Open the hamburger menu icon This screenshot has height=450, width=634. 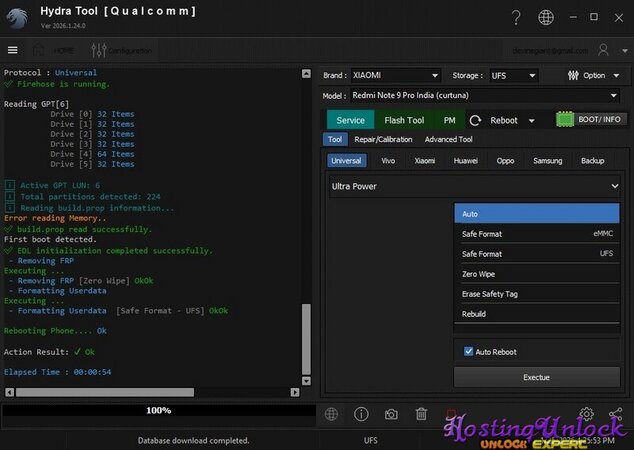(13, 50)
